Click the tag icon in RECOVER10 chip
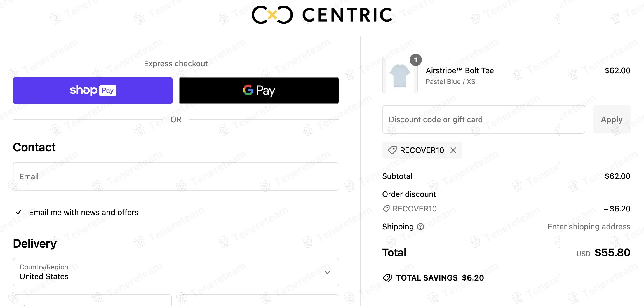The width and height of the screenshot is (644, 306). (x=392, y=150)
